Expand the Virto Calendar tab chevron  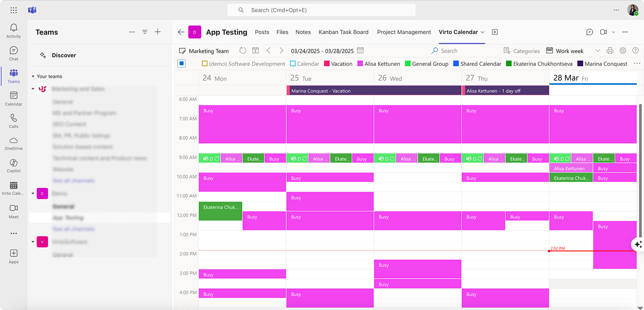[x=483, y=32]
